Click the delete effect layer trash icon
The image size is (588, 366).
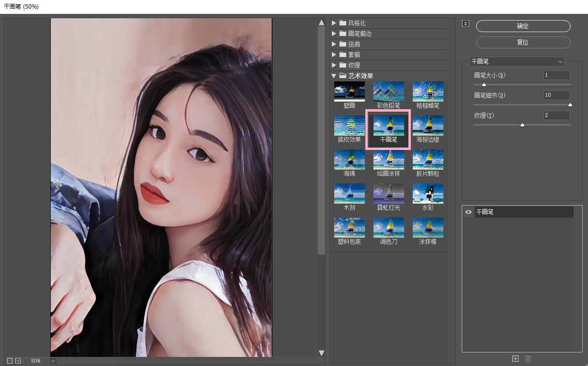click(528, 358)
